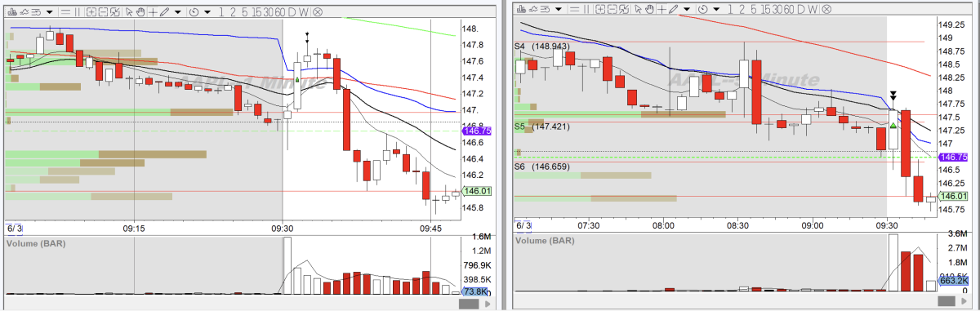Open dropdown arrow next to pencil tool, left chart

tap(177, 12)
